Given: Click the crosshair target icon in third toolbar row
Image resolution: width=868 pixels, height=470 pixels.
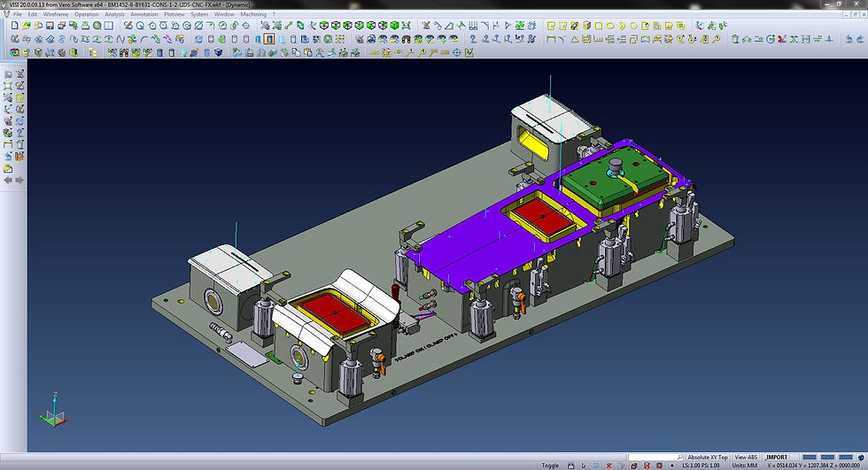Looking at the screenshot, I should click(457, 52).
